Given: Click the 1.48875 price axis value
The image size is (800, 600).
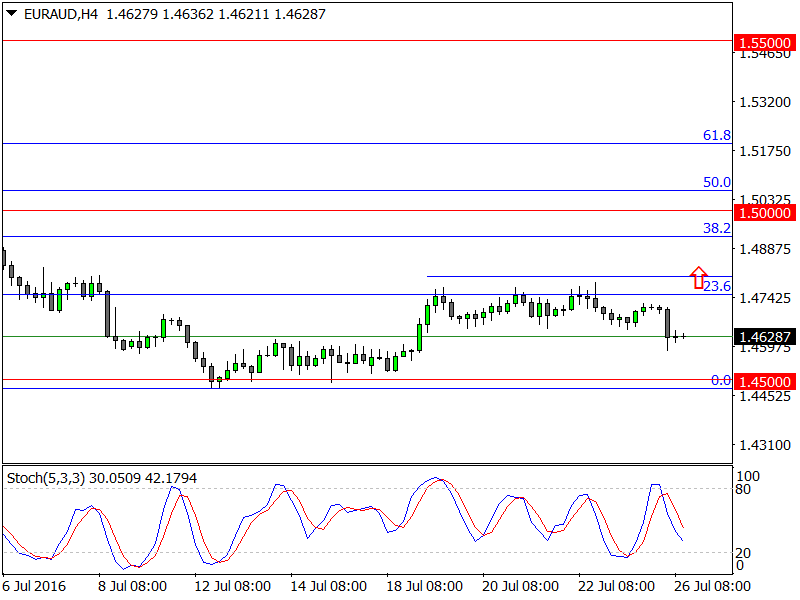Looking at the screenshot, I should (765, 249).
